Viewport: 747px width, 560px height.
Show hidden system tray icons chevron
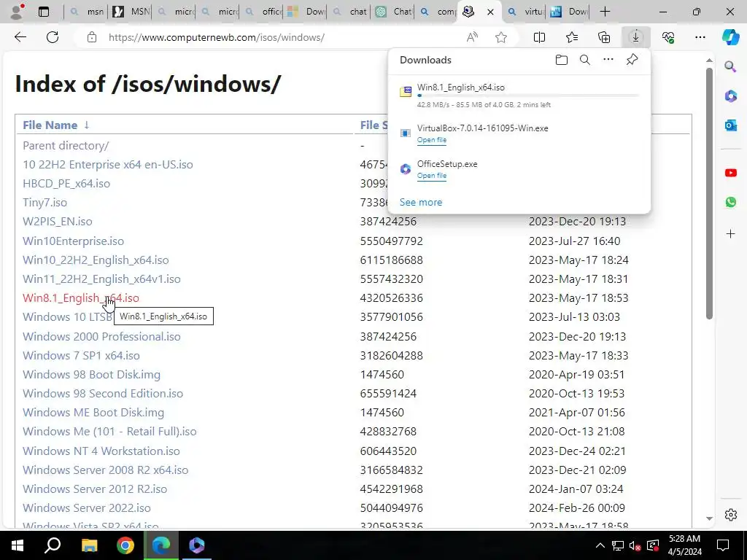600,545
